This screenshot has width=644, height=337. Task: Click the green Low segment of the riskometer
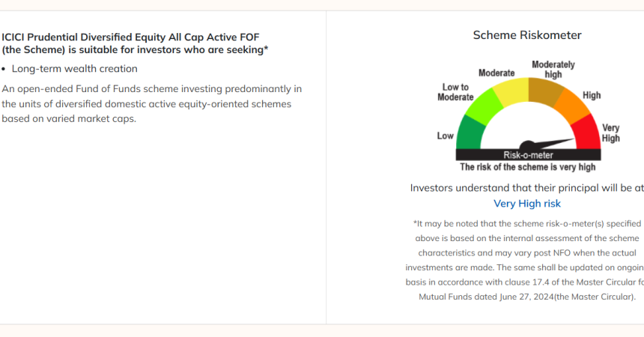(470, 134)
